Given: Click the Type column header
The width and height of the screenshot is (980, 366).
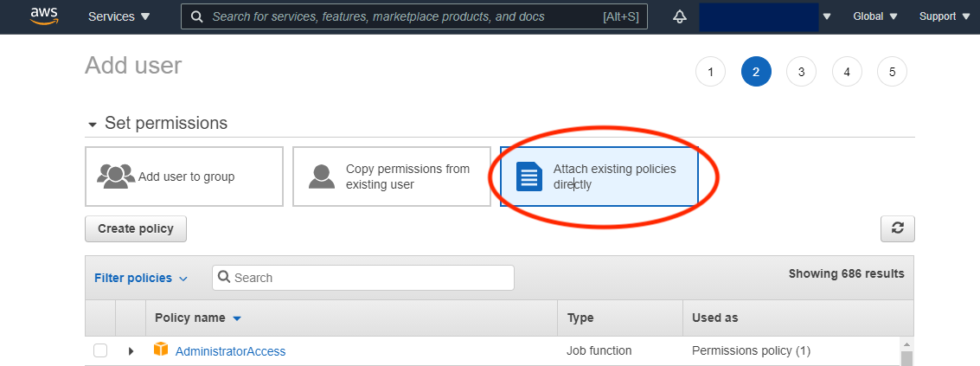Looking at the screenshot, I should click(x=580, y=318).
